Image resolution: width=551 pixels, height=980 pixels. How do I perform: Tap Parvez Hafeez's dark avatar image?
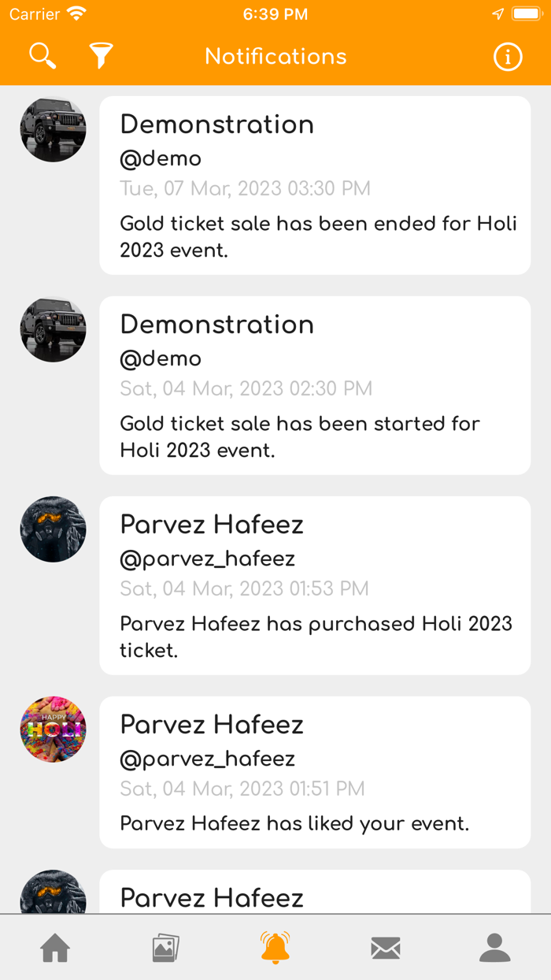(x=53, y=529)
